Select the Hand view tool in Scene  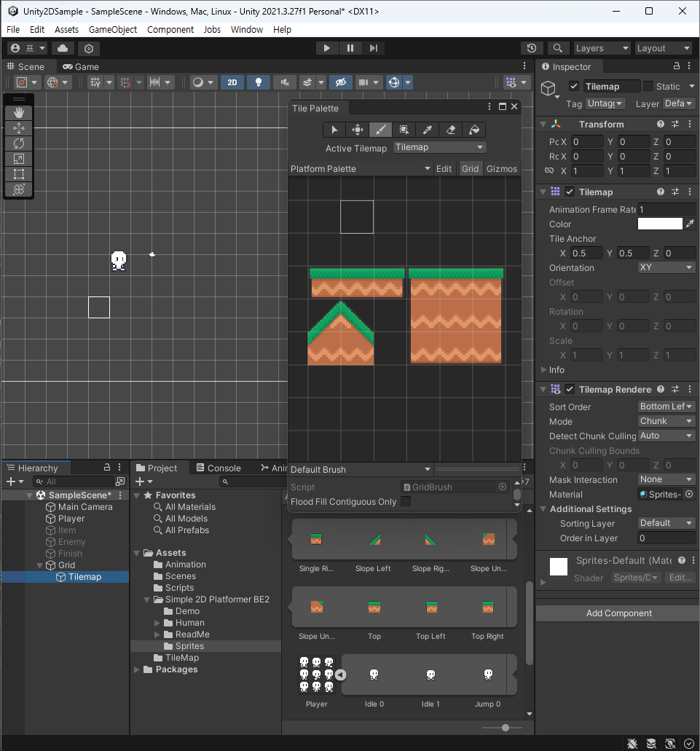[x=19, y=113]
